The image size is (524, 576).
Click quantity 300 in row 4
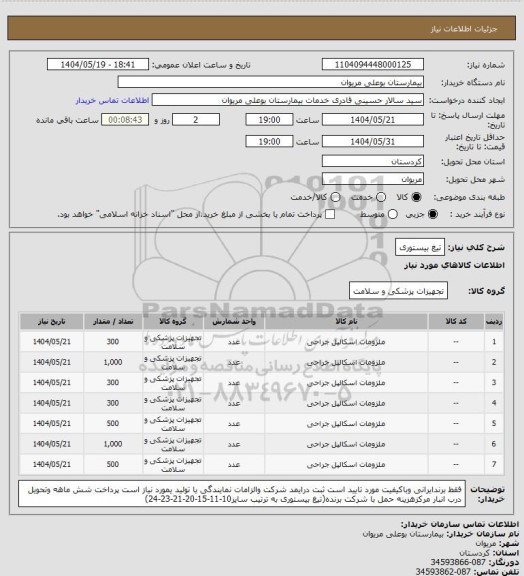coord(113,403)
